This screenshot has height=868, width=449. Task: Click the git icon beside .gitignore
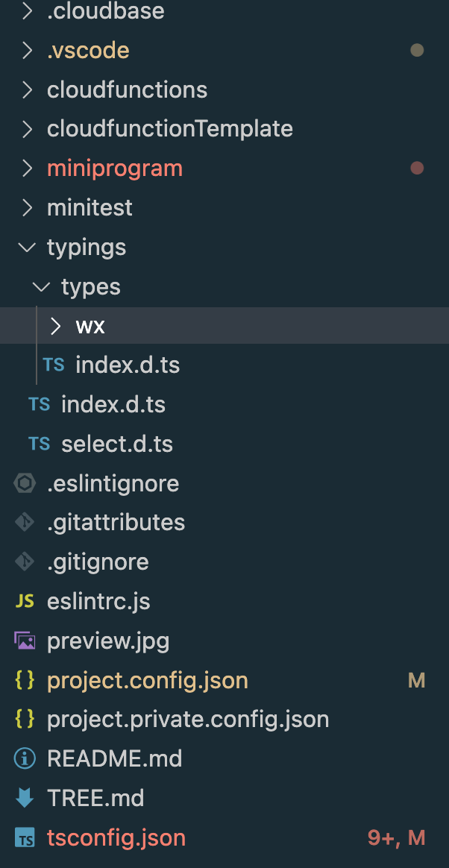25,562
